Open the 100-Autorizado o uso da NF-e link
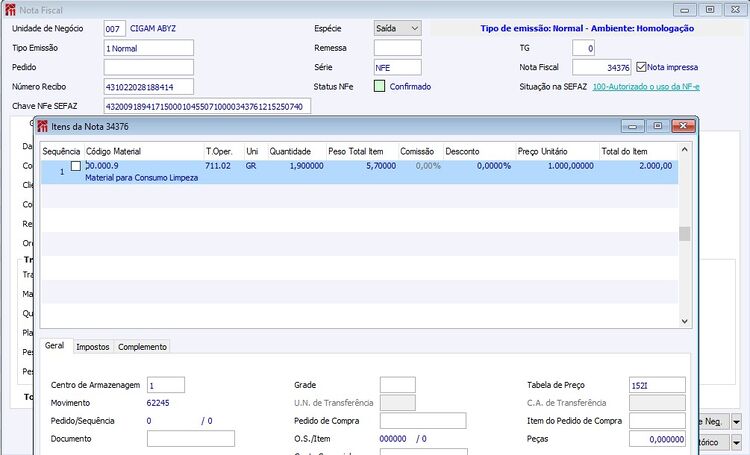Screen dimensions: 750x455 [x=646, y=87]
